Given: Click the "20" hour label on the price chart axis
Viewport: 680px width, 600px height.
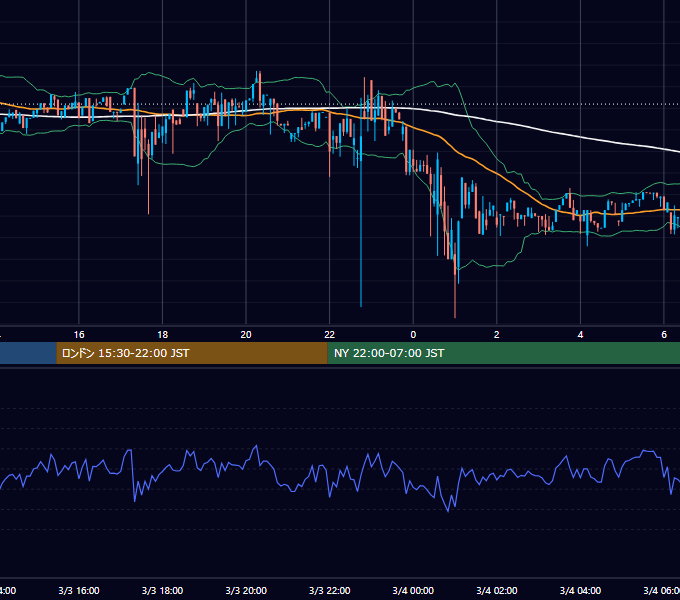Looking at the screenshot, I should [246, 335].
